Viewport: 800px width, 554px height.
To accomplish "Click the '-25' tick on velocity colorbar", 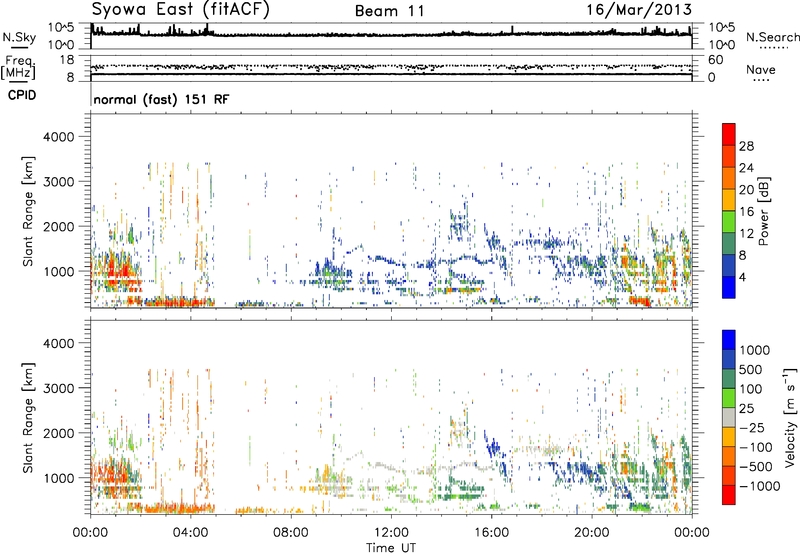I will click(x=751, y=428).
